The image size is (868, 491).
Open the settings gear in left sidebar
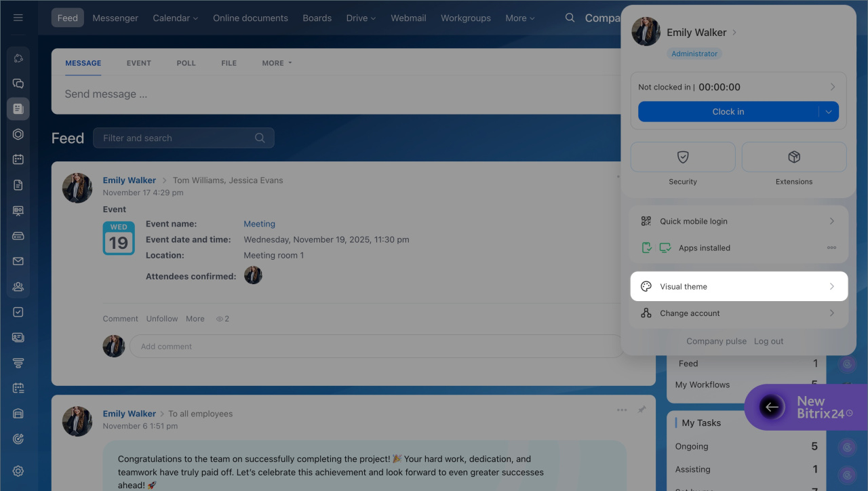18,471
